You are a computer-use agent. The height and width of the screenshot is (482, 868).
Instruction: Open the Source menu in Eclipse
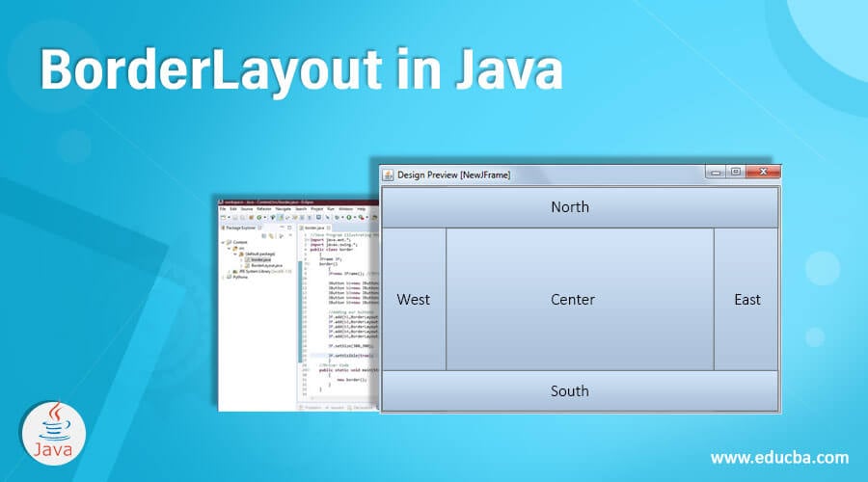click(247, 209)
